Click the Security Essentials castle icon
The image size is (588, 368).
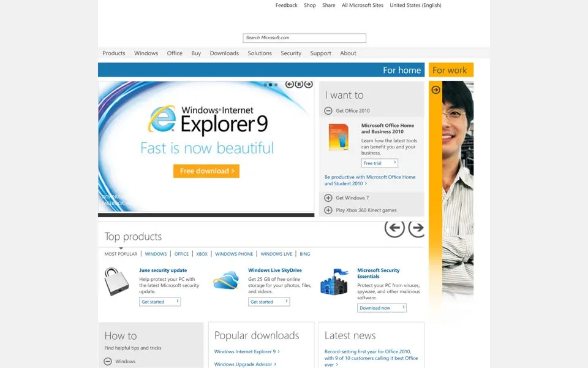[x=334, y=282]
